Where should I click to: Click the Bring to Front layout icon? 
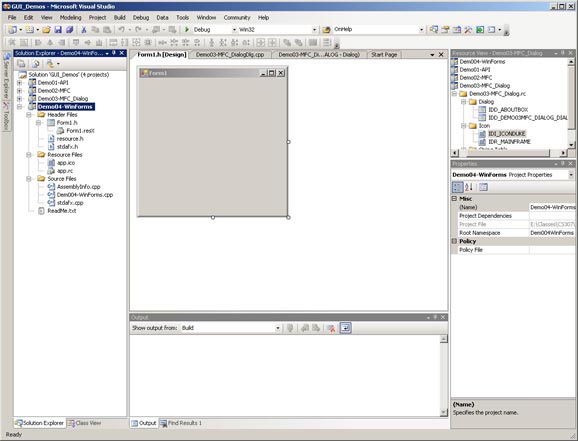coord(287,42)
